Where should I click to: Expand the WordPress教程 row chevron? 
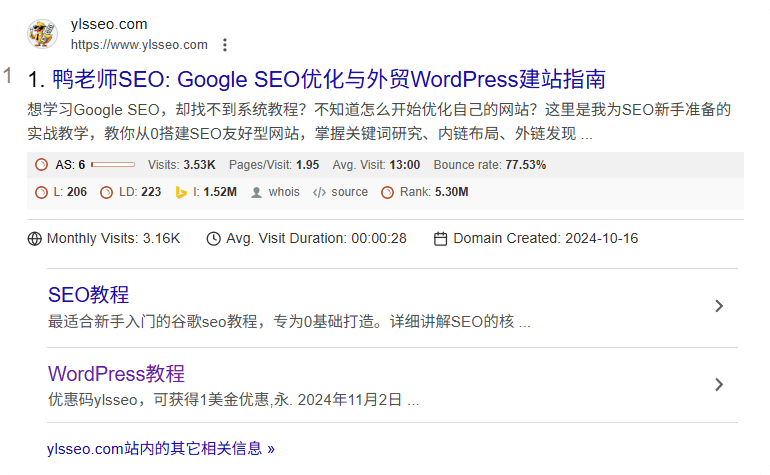click(719, 385)
